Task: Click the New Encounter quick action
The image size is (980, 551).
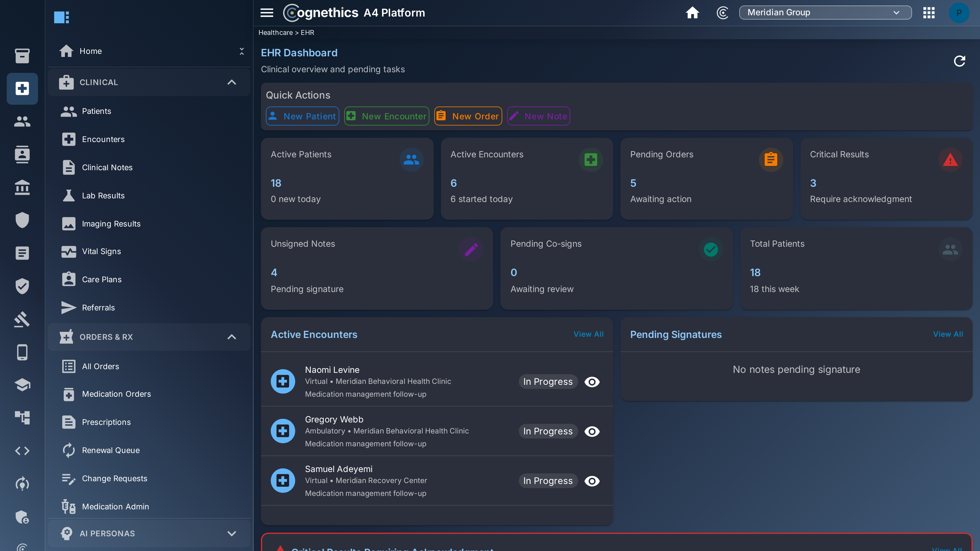Action: point(386,116)
